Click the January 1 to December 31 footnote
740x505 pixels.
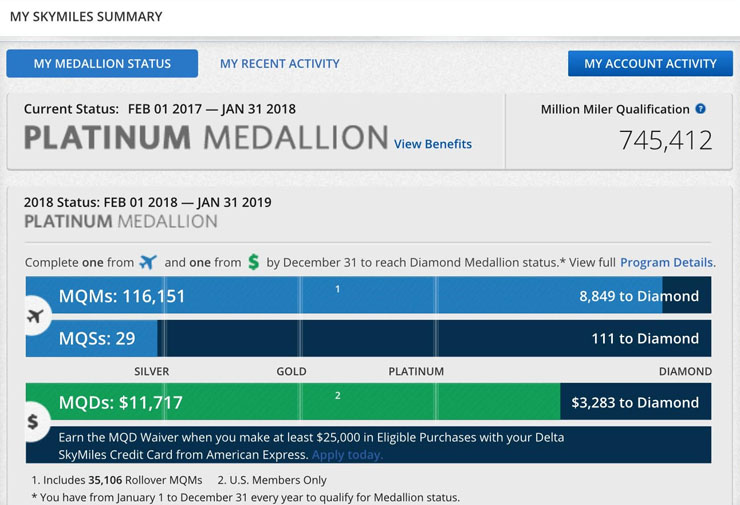coord(245,497)
